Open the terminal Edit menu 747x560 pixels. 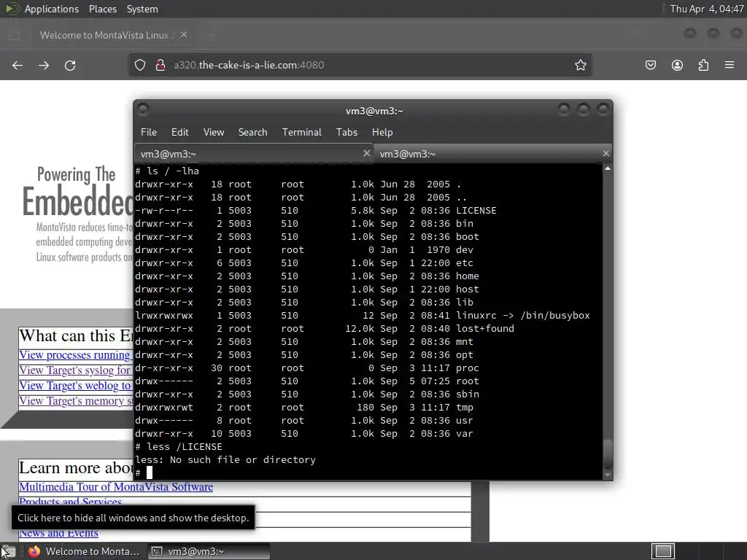pyautogui.click(x=179, y=133)
